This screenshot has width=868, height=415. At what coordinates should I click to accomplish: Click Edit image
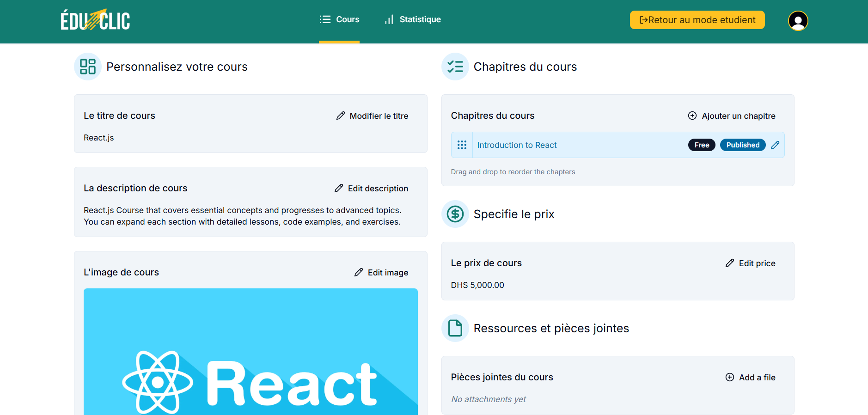(381, 273)
